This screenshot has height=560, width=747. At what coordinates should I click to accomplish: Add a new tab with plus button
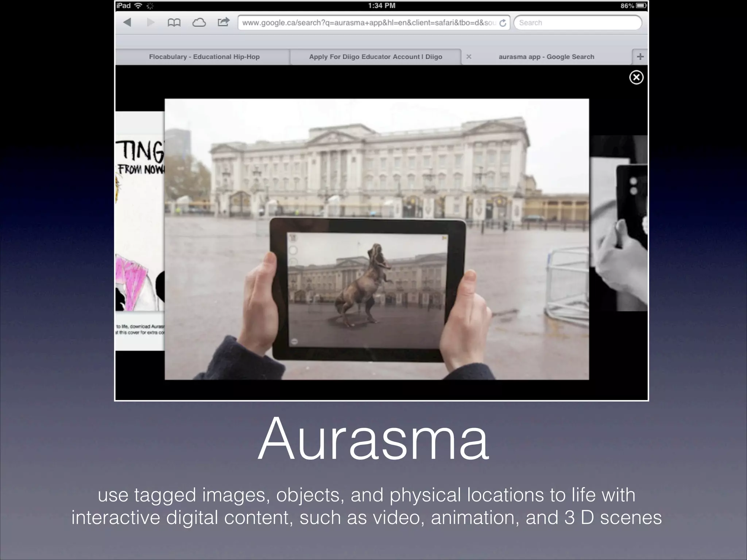tap(640, 57)
